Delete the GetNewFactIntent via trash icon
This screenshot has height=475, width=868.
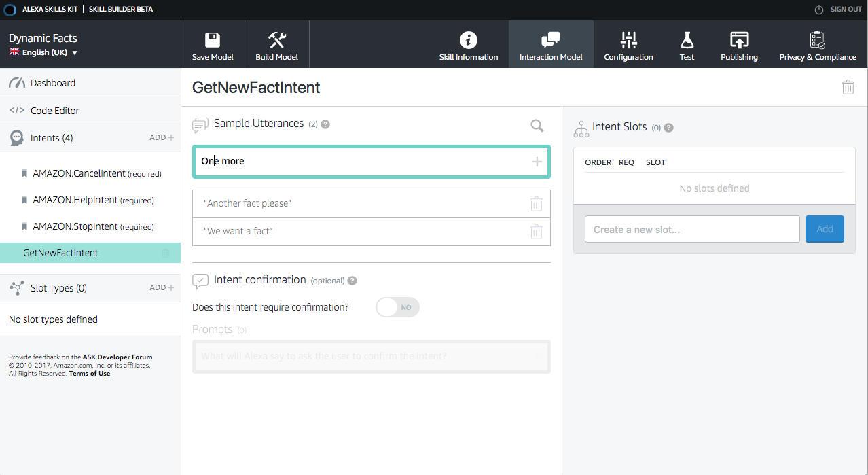[x=848, y=87]
